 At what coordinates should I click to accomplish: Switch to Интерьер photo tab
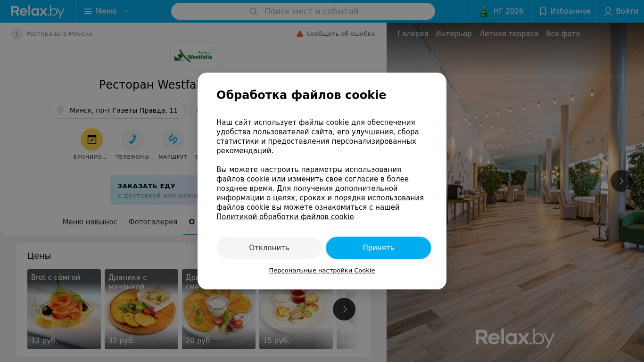[x=454, y=34]
